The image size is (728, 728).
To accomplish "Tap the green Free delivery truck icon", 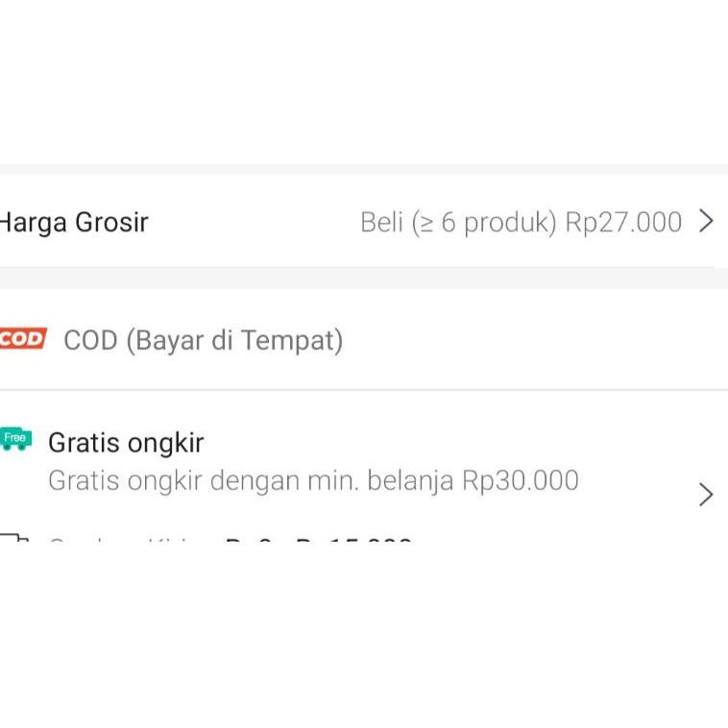I will coord(15,439).
